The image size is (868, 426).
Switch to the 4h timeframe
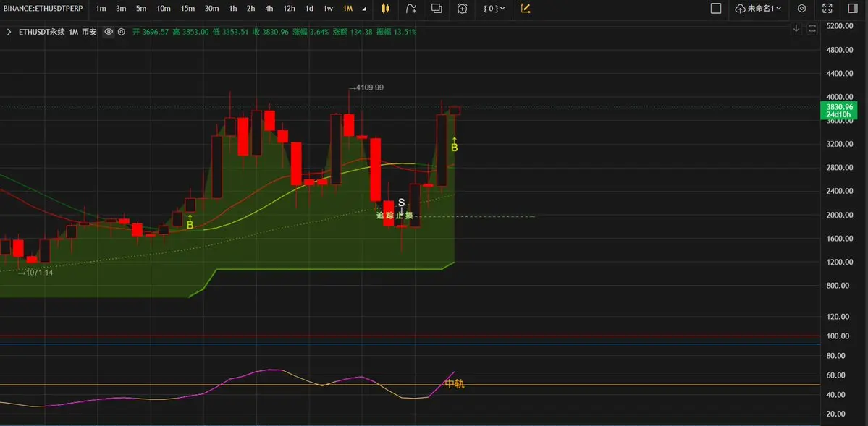tap(269, 8)
